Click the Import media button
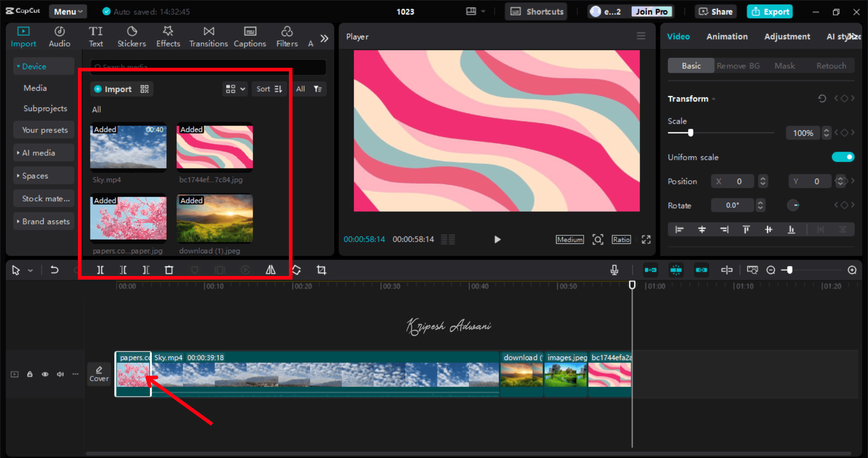868x458 pixels. point(113,89)
